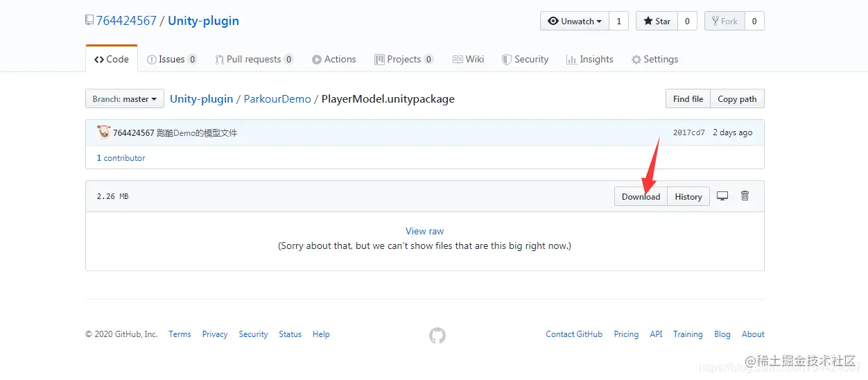
Task: Click the commit author avatar
Action: pos(104,132)
